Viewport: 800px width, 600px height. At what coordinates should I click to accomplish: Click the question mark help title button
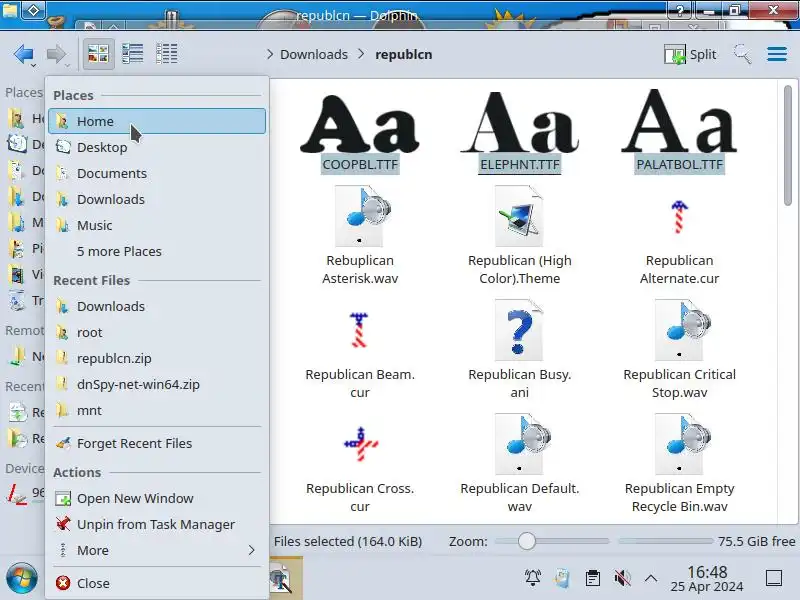(680, 10)
